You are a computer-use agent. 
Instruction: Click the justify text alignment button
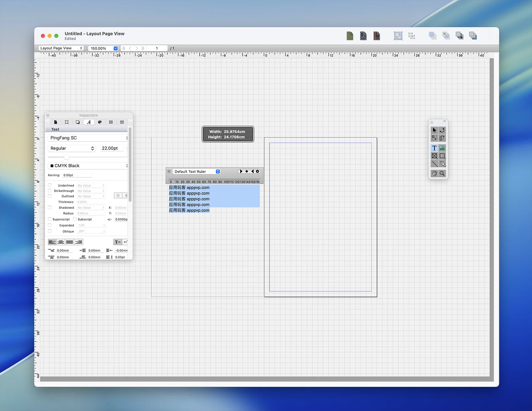tap(70, 242)
